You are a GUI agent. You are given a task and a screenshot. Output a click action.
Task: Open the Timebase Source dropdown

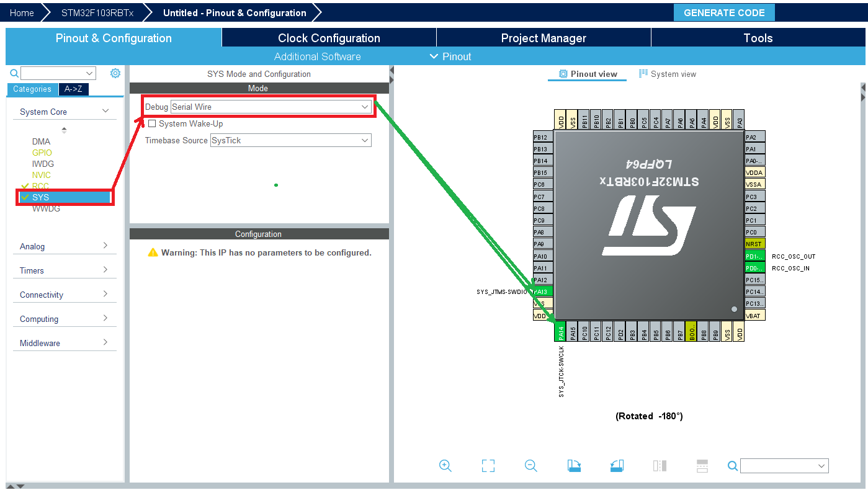(290, 140)
